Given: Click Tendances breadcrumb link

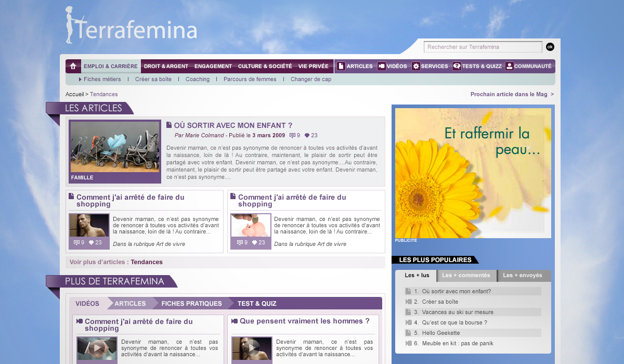Looking at the screenshot, I should (104, 94).
